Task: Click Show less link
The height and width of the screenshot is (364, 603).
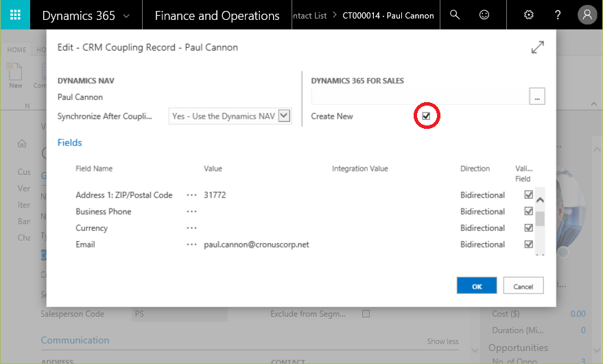Action: pos(442,341)
